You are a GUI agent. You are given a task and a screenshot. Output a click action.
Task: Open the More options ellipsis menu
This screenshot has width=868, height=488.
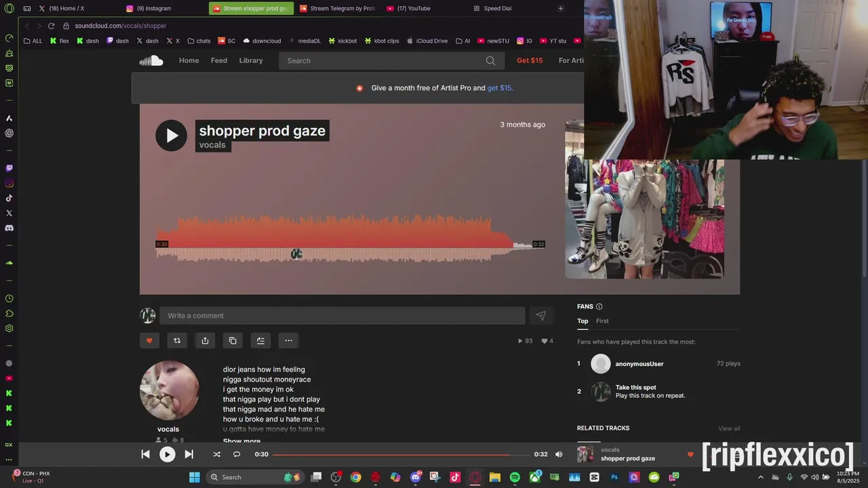[x=288, y=340]
